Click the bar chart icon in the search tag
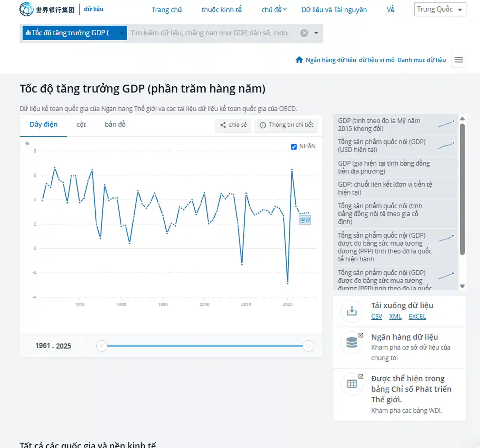The image size is (480, 448). [28, 33]
